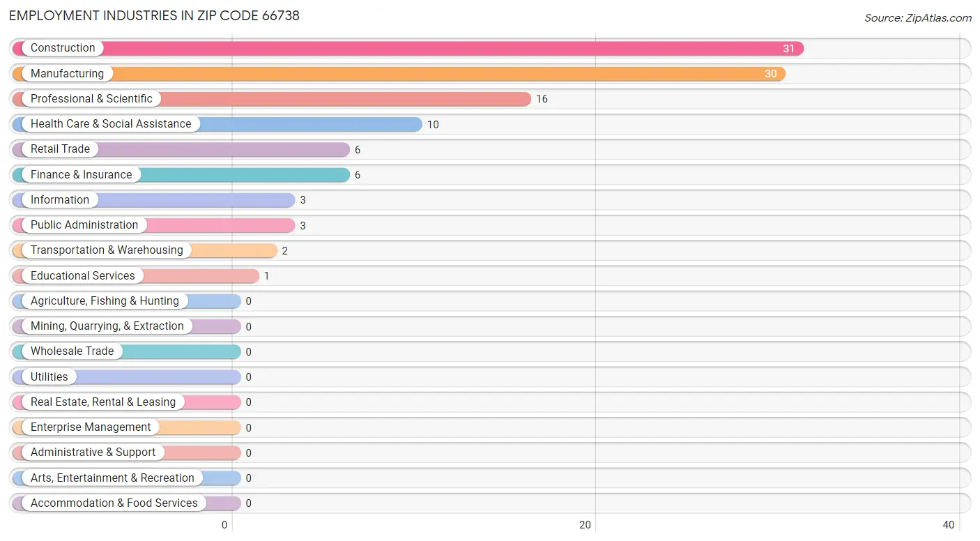This screenshot has width=980, height=541.
Task: Click the Professional & Scientific value 16
Action: click(x=542, y=99)
